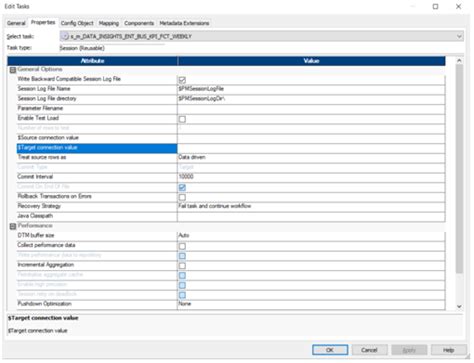474x363 pixels.
Task: Click the Java Classpath value field
Action: click(311, 216)
